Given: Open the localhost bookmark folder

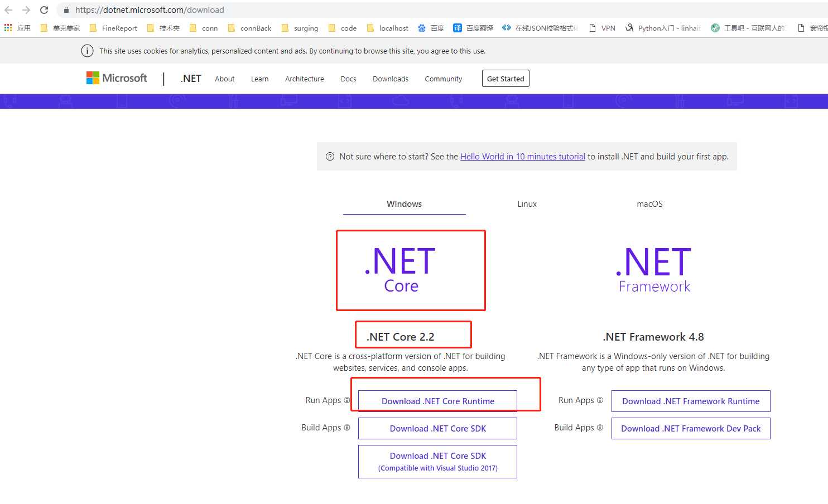Looking at the screenshot, I should [x=388, y=28].
